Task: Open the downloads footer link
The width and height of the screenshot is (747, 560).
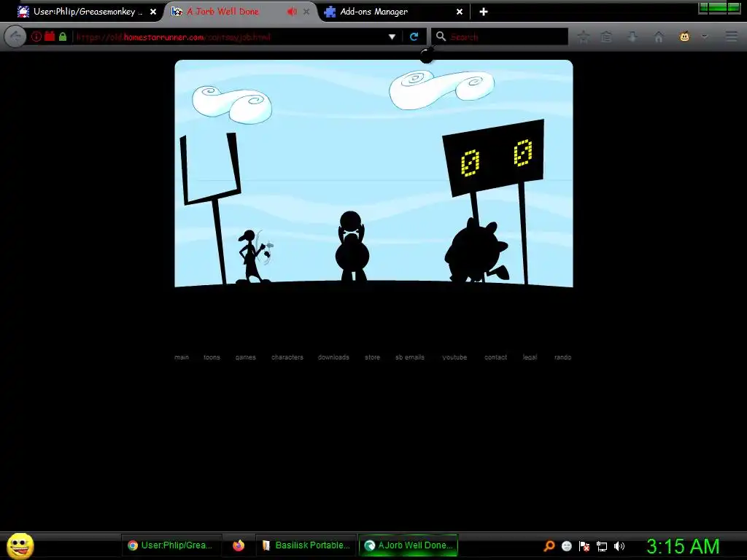Action: coord(333,357)
